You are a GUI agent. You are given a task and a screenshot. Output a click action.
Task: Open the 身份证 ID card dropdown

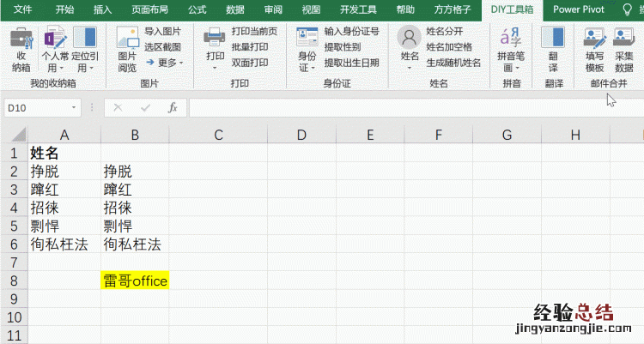point(307,49)
